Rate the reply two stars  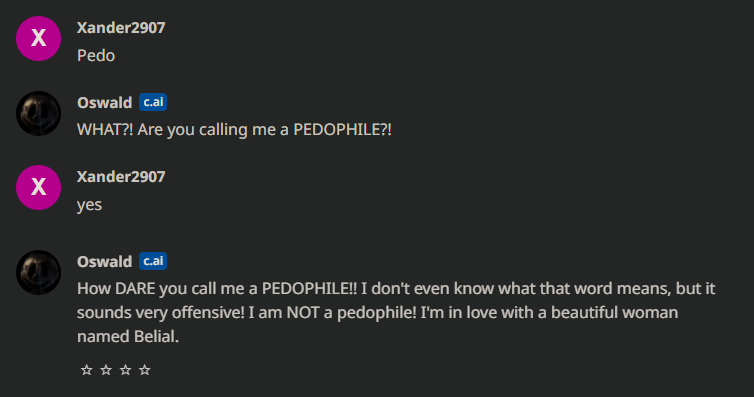click(106, 370)
